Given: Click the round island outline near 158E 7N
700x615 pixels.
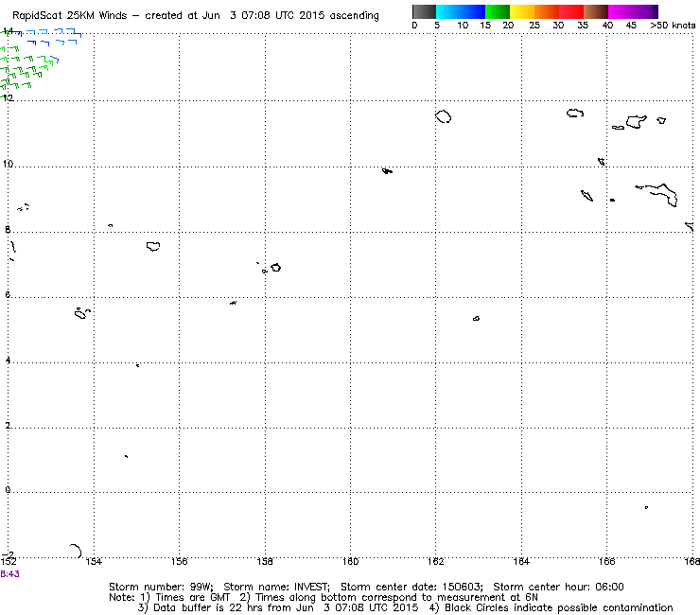Looking at the screenshot, I should tap(276, 268).
